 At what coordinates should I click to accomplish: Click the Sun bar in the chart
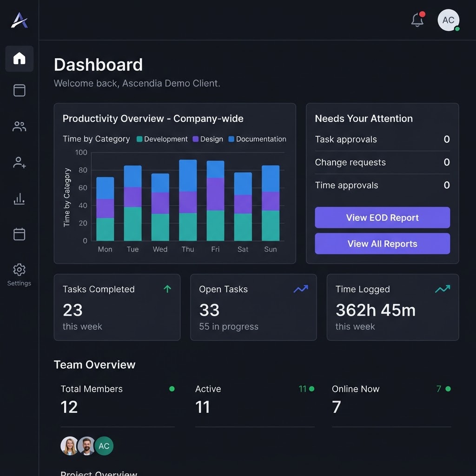[271, 203]
